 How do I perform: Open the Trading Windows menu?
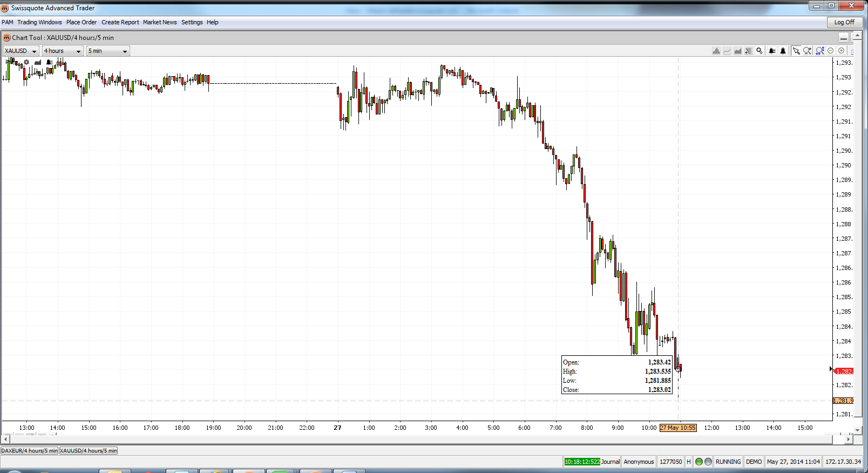pyautogui.click(x=39, y=22)
